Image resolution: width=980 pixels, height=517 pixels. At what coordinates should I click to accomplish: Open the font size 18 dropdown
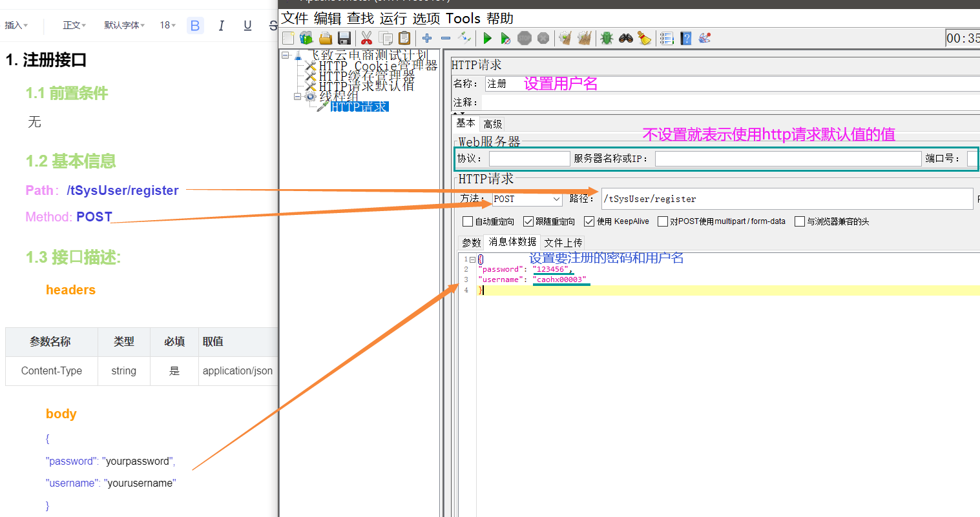tap(167, 25)
